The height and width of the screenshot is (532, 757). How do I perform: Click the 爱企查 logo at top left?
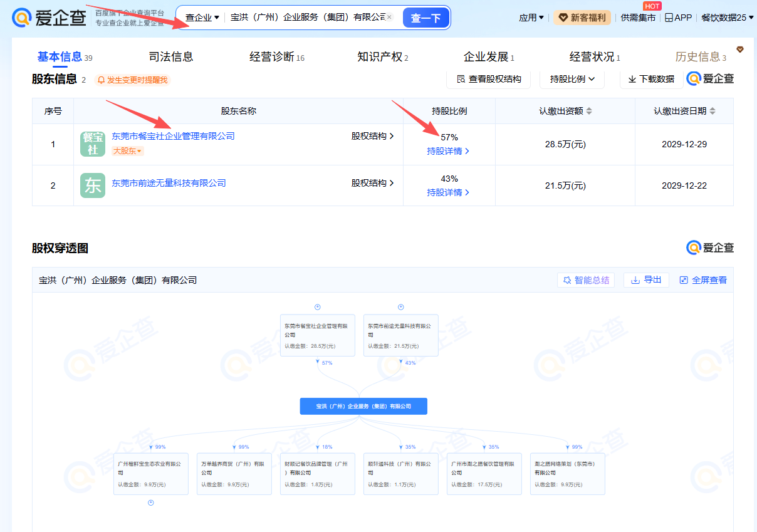(x=49, y=18)
